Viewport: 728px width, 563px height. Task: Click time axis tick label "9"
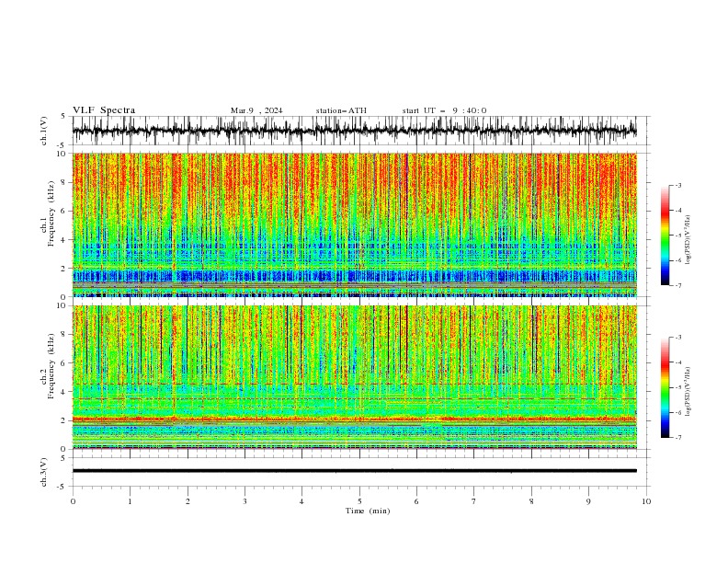click(x=588, y=501)
